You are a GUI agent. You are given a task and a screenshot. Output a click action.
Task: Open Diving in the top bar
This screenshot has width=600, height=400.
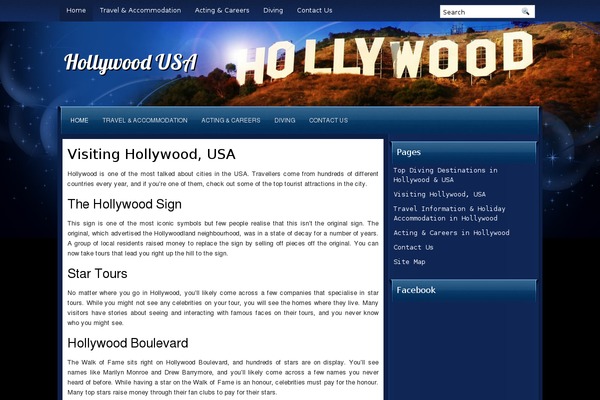(x=273, y=10)
